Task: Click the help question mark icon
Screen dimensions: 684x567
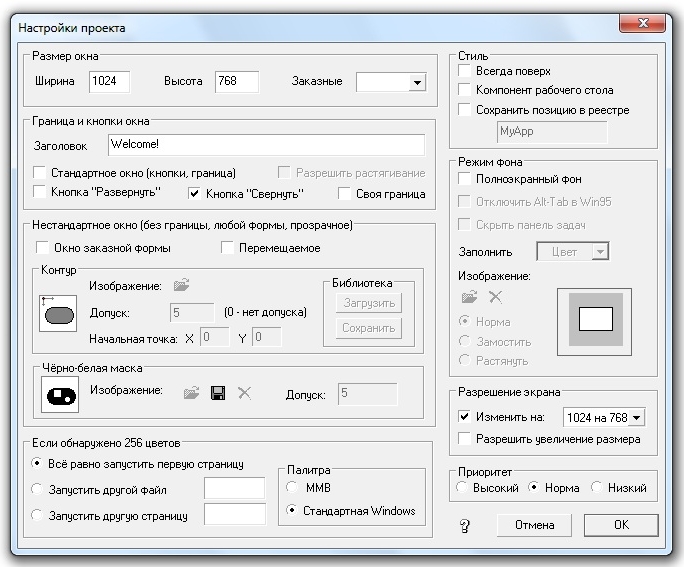Action: (465, 526)
